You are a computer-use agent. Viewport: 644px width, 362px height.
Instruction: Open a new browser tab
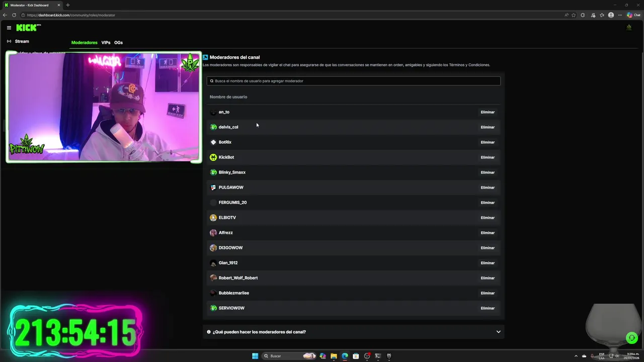click(68, 5)
